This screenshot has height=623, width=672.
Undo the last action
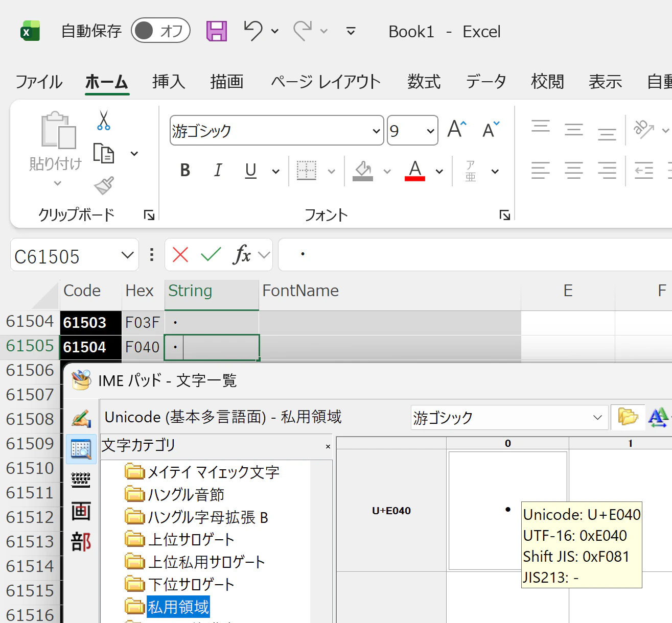253,31
